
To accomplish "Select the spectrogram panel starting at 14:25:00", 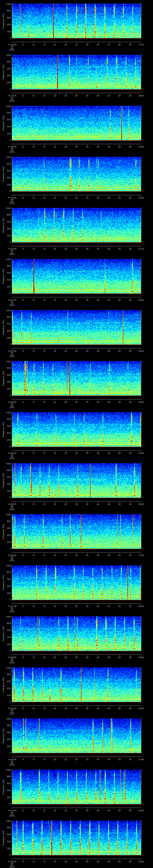I will coord(76,481).
